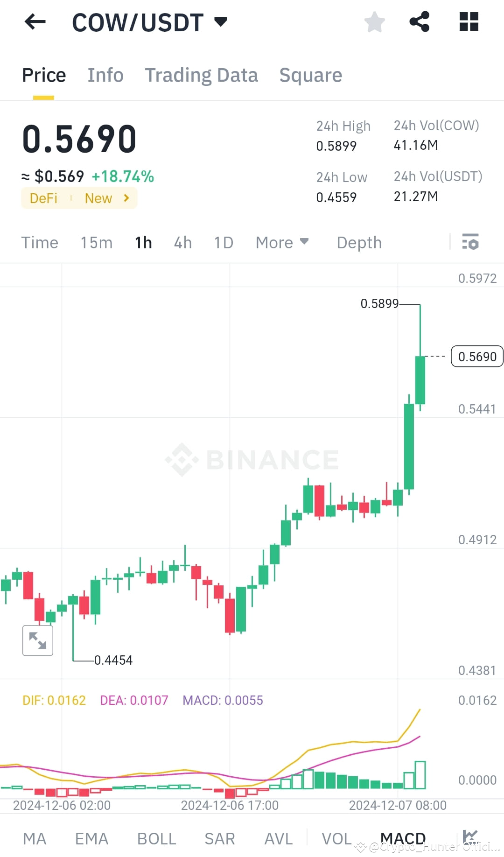The height and width of the screenshot is (857, 504).
Task: Switch to the Trading Data tab
Action: 202,75
